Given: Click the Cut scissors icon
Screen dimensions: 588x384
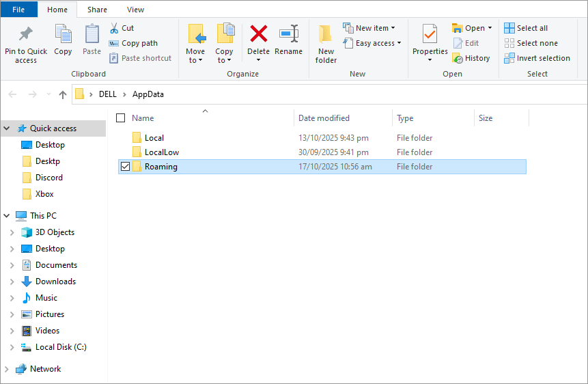Looking at the screenshot, I should point(114,28).
